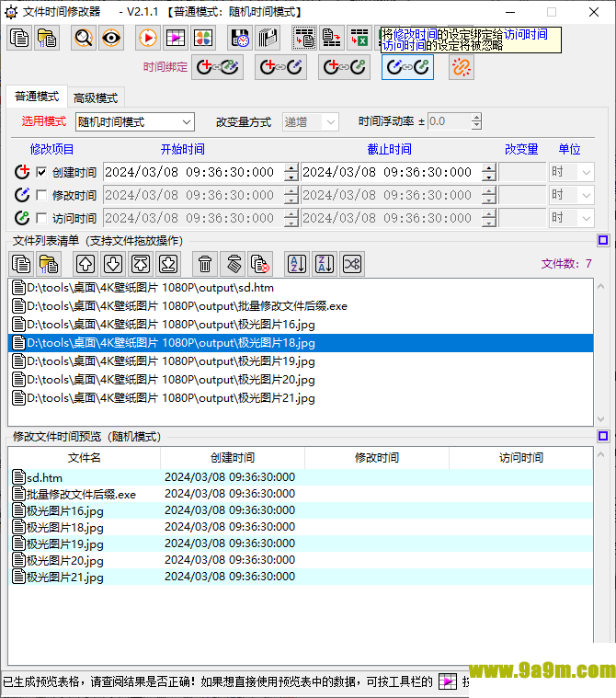Click the eye view icon in top toolbar
616x698 pixels.
(111, 38)
